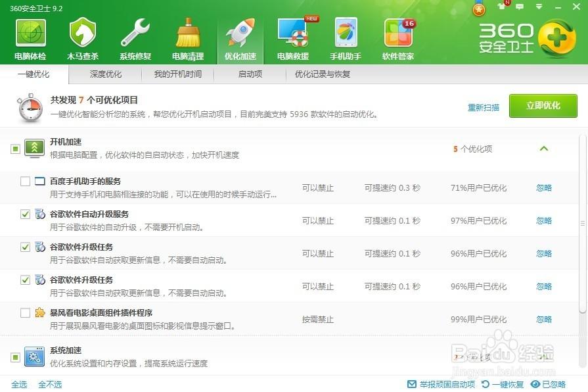The height and width of the screenshot is (392, 588).
Task: Click the 立即优化 green button
Action: [x=543, y=106]
